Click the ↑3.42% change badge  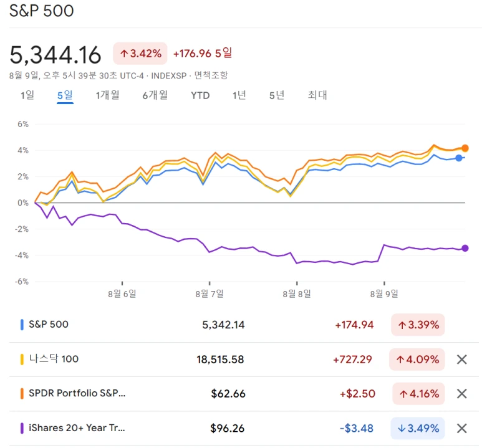(140, 54)
